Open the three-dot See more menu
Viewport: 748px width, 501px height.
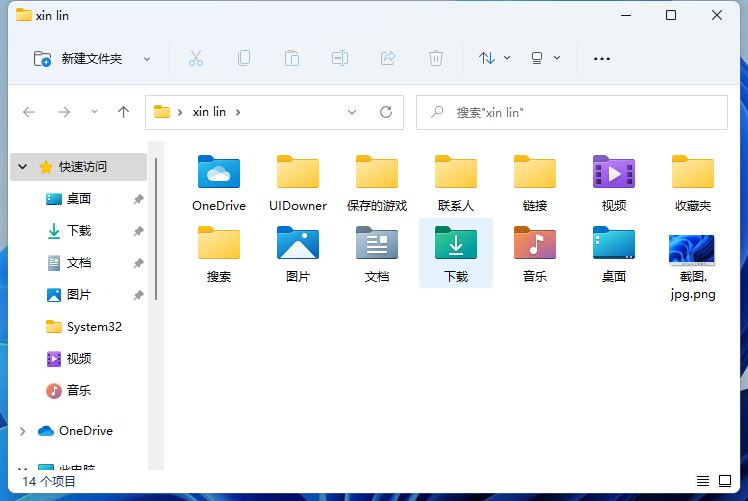[602, 58]
